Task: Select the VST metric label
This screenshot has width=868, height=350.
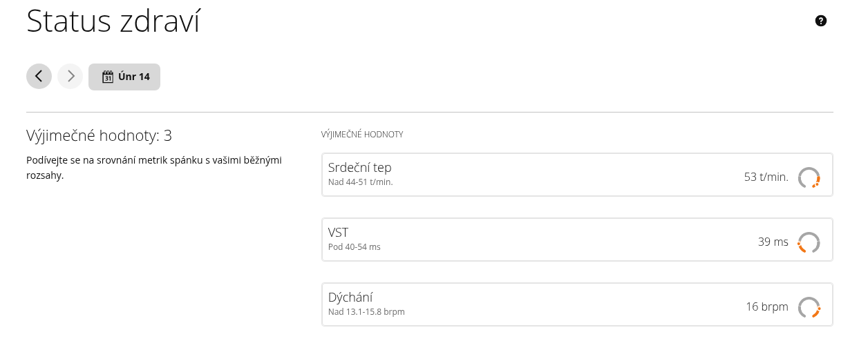Action: 338,233
